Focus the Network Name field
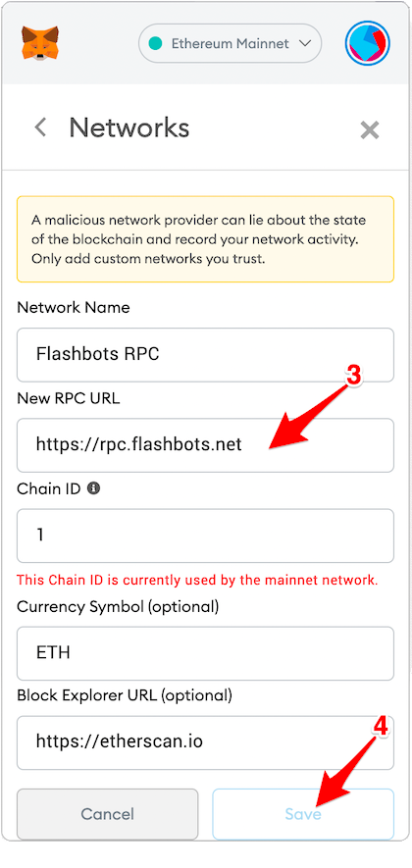 coord(205,354)
